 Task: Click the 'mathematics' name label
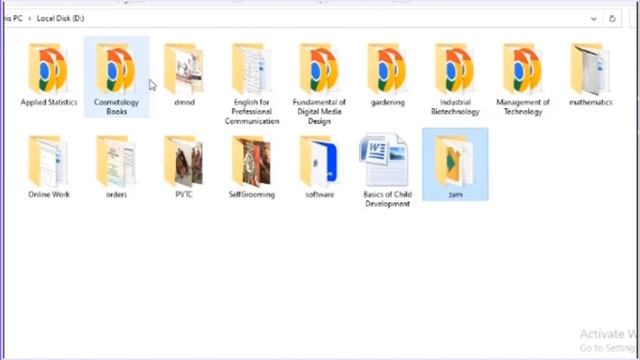[x=591, y=102]
